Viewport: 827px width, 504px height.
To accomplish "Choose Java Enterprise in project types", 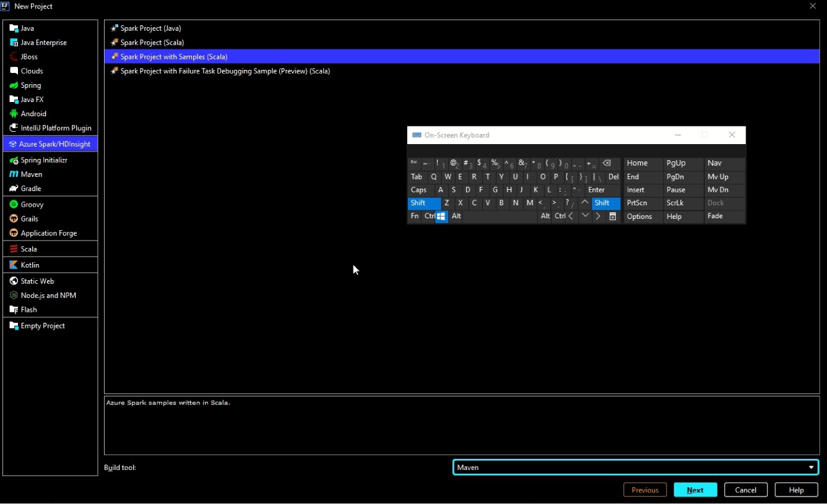I will [x=50, y=43].
